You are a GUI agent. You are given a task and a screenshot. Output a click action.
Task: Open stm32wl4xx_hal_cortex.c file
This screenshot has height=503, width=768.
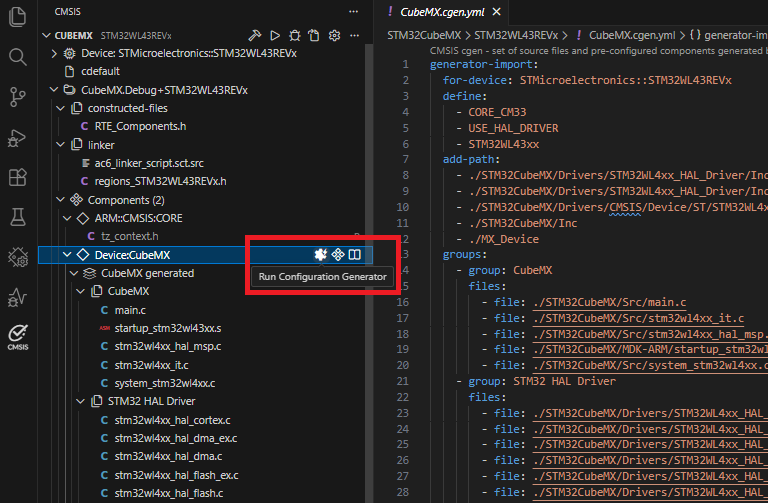point(172,420)
